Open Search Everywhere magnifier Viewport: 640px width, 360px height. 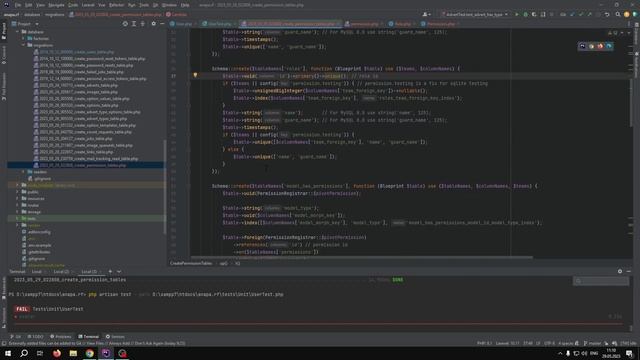point(618,14)
